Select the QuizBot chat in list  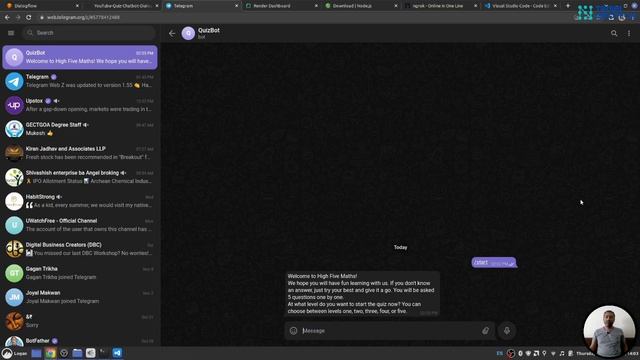click(80, 57)
